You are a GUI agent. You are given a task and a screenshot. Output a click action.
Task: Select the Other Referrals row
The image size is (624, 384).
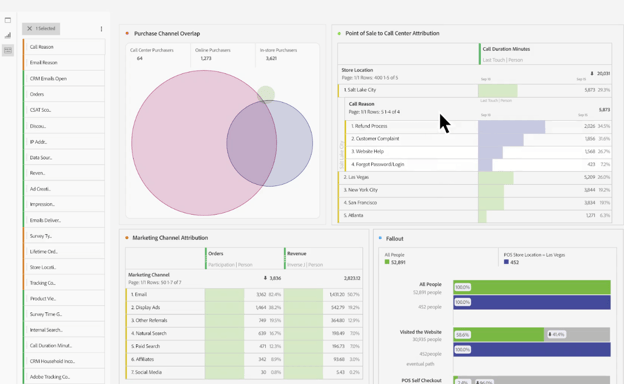tap(244, 321)
